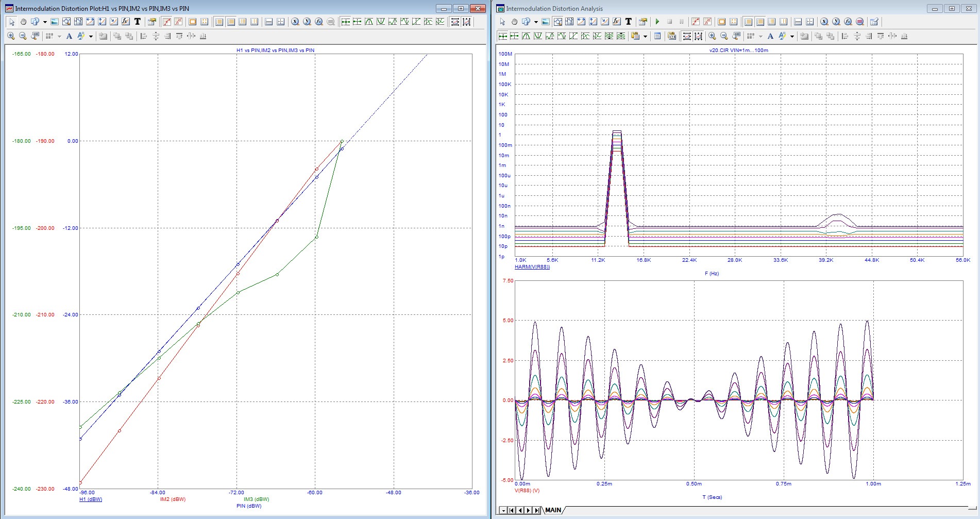
Task: Click the zoom out magnifier in the Distortion Plot window
Action: (x=23, y=36)
